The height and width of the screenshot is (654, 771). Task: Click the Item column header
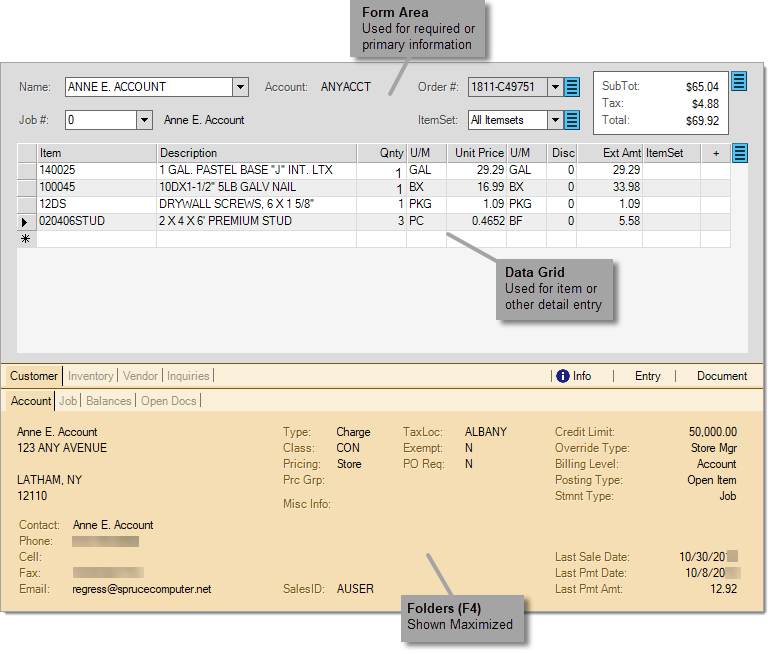click(97, 153)
